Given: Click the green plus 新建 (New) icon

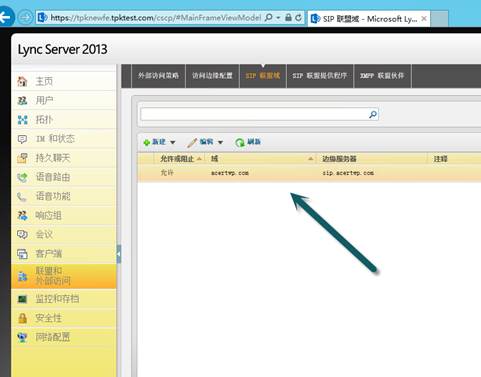Looking at the screenshot, I should pos(146,143).
